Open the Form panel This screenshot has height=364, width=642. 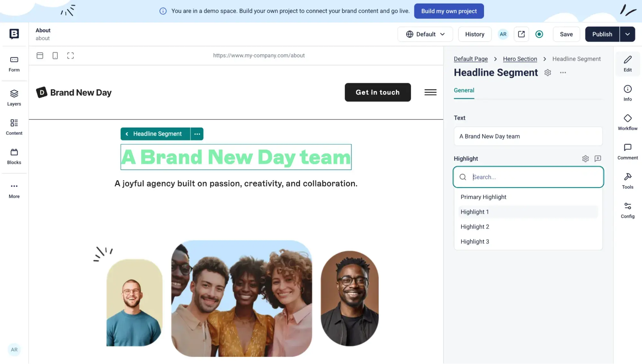[x=14, y=64]
